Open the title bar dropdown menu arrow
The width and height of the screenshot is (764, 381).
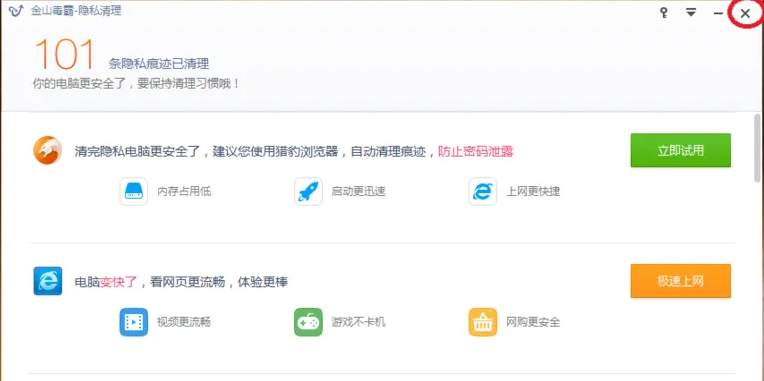(x=691, y=13)
